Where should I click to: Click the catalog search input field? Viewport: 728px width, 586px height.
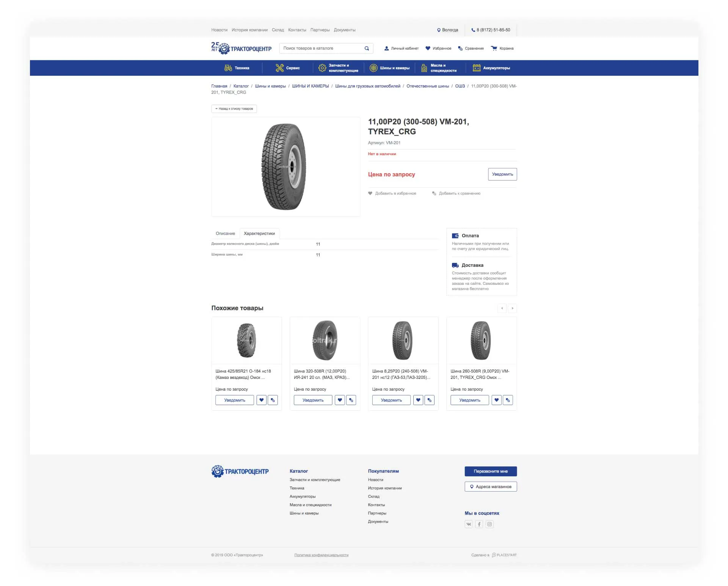coord(322,49)
